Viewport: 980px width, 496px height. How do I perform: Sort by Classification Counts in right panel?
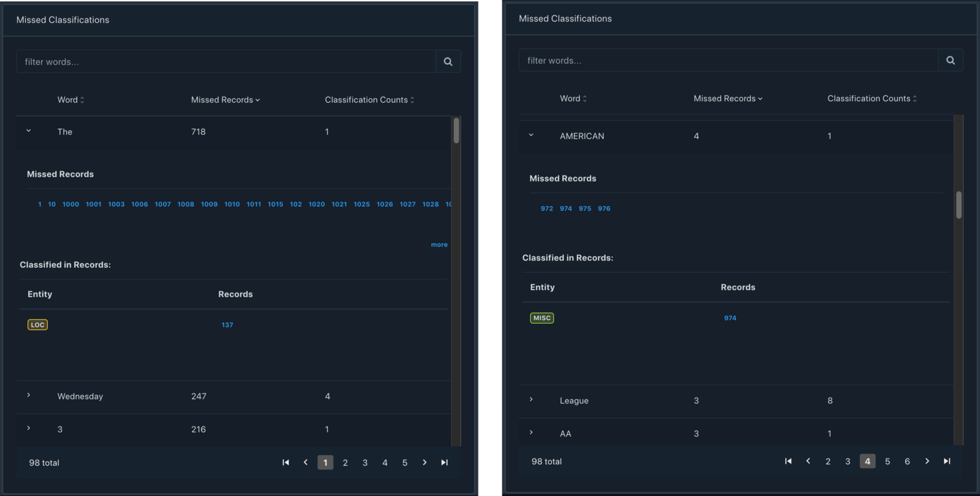pyautogui.click(x=872, y=99)
